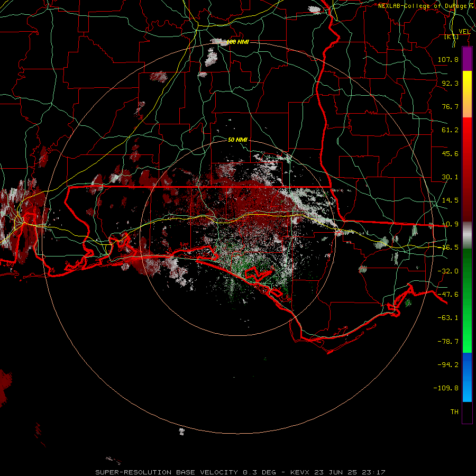The height and width of the screenshot is (476, 476).
Task: Click the -63.1 legend value
Action: pos(448,318)
